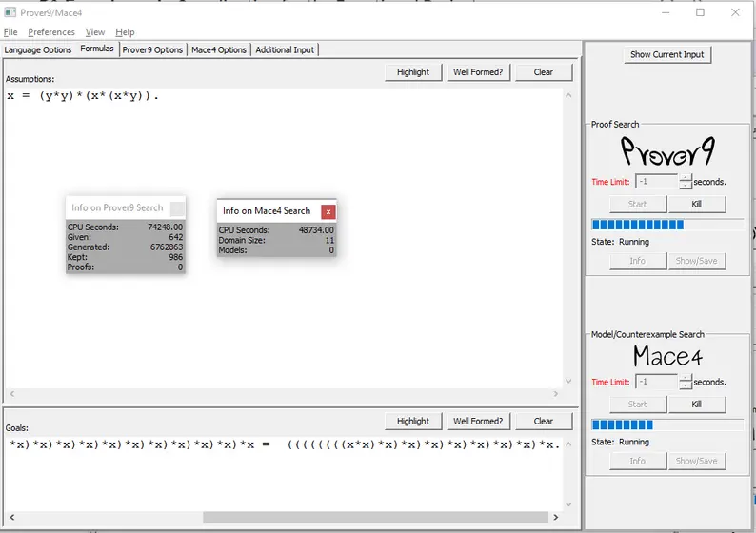The image size is (756, 533).
Task: Clear the Goals text box
Action: pyautogui.click(x=544, y=422)
